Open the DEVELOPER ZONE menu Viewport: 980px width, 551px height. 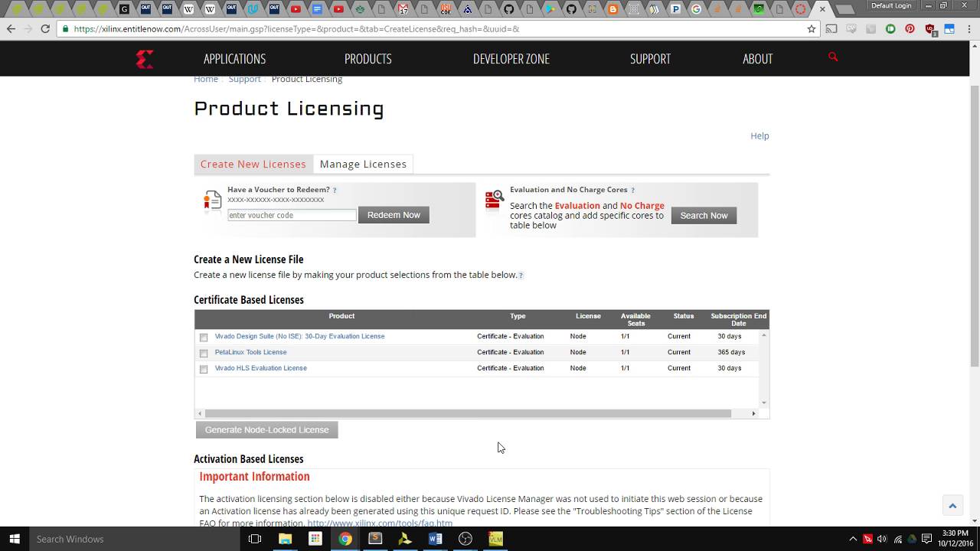pos(511,59)
